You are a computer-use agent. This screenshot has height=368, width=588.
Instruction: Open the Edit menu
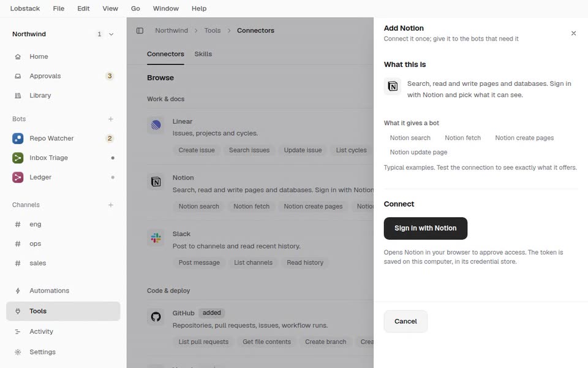tap(83, 8)
